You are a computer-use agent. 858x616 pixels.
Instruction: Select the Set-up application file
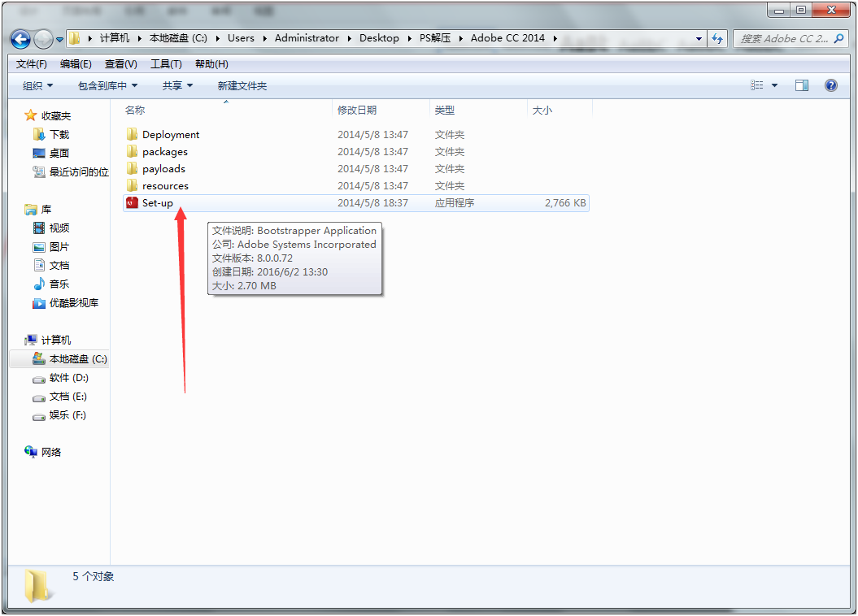coord(356,203)
